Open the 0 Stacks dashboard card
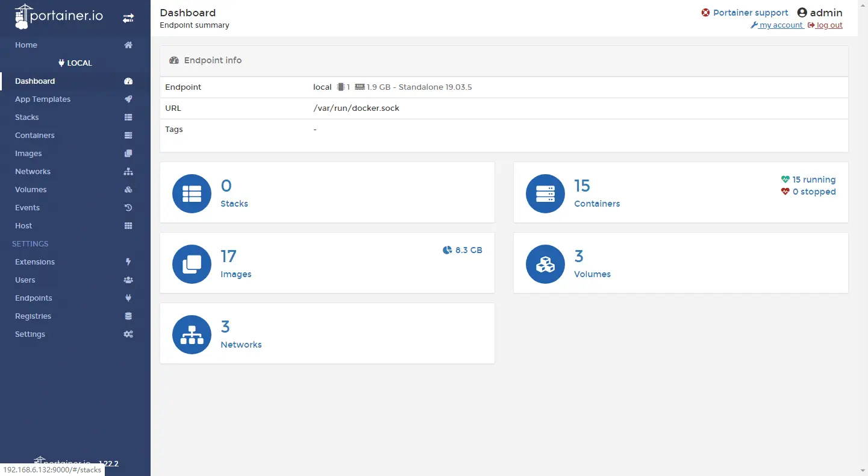This screenshot has height=476, width=868. (327, 192)
